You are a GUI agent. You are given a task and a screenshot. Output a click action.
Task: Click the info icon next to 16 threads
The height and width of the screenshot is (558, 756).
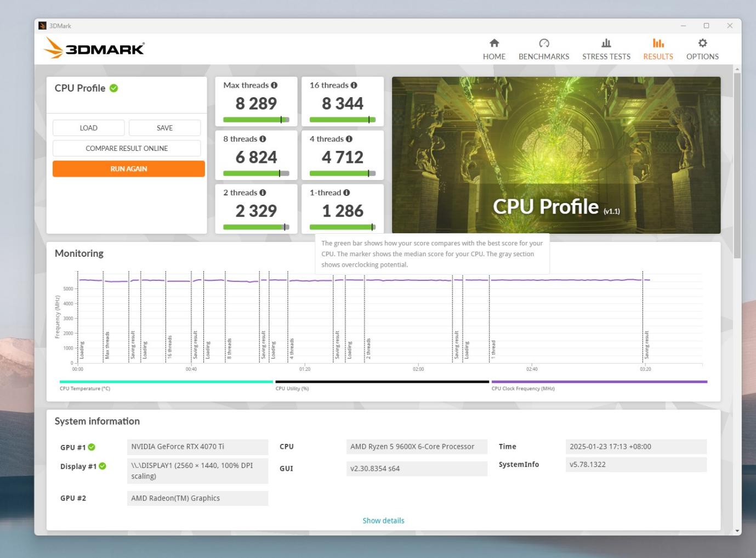(x=354, y=85)
